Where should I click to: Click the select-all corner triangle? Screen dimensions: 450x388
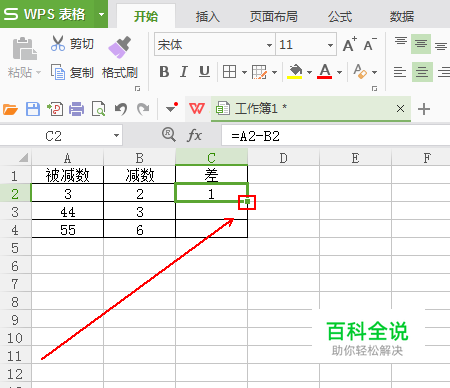[x=23, y=157]
